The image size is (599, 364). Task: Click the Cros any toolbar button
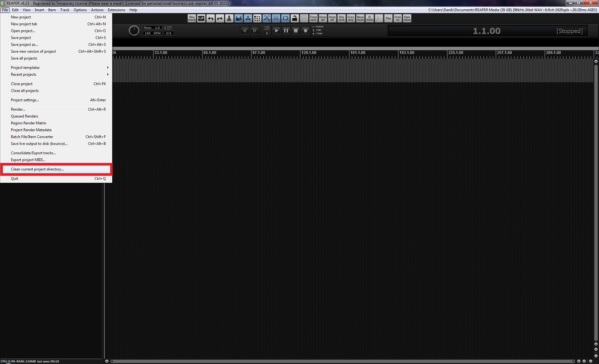click(351, 18)
